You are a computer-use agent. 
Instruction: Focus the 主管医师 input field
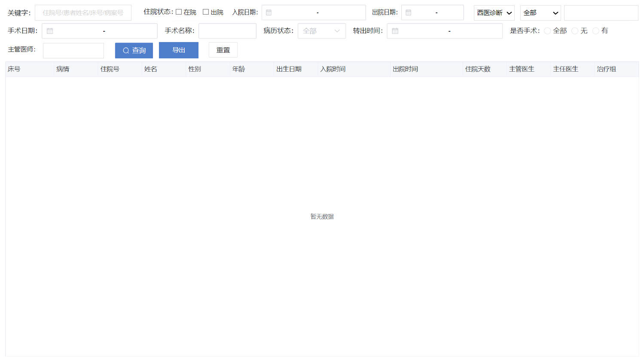73,51
